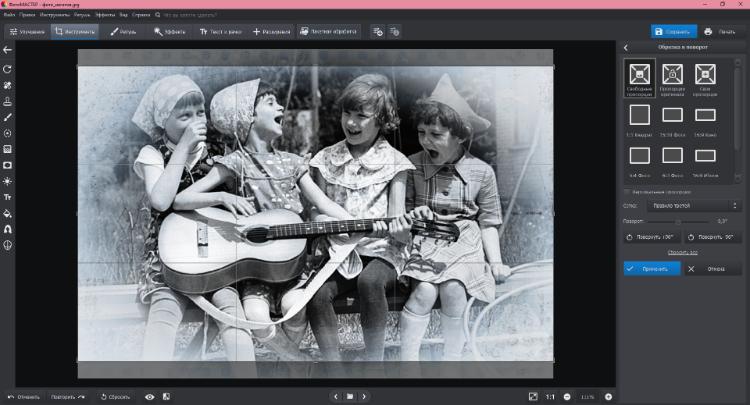Click the back arrow in left sidebar
This screenshot has height=405, width=750.
(8, 49)
